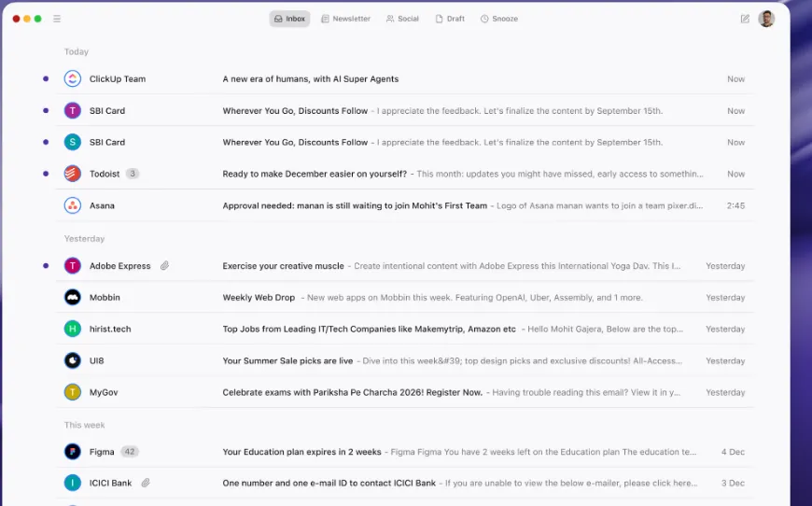Click the 3 Dec date on ICICI Bank email

coord(734,484)
